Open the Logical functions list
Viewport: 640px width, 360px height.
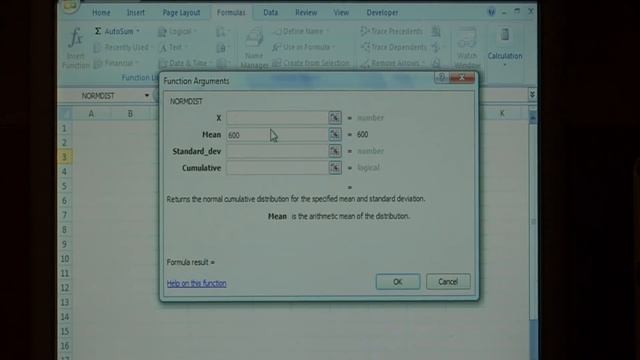176,31
